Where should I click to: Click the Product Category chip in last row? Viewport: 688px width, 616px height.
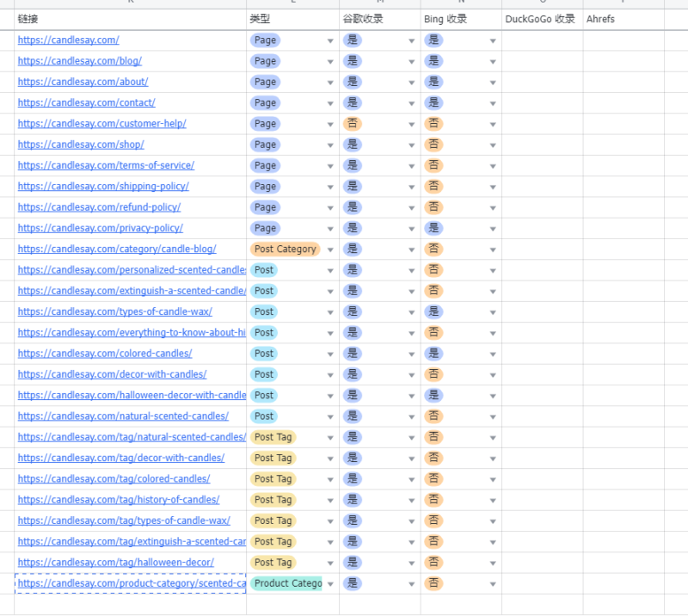click(x=286, y=583)
